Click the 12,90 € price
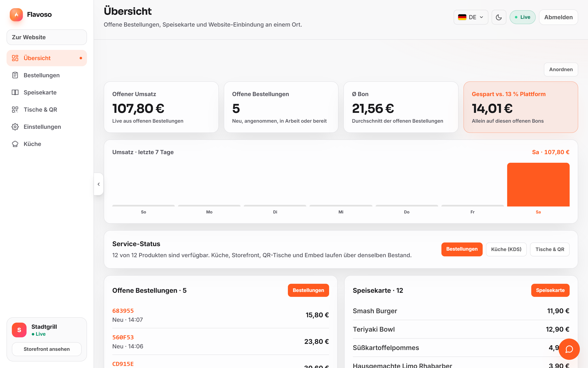The image size is (588, 368). coord(558,329)
